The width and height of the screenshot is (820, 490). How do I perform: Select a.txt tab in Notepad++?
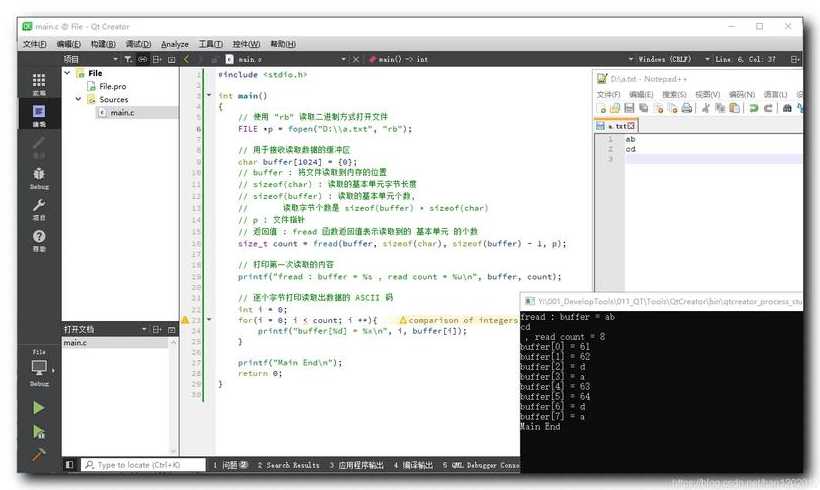point(616,126)
